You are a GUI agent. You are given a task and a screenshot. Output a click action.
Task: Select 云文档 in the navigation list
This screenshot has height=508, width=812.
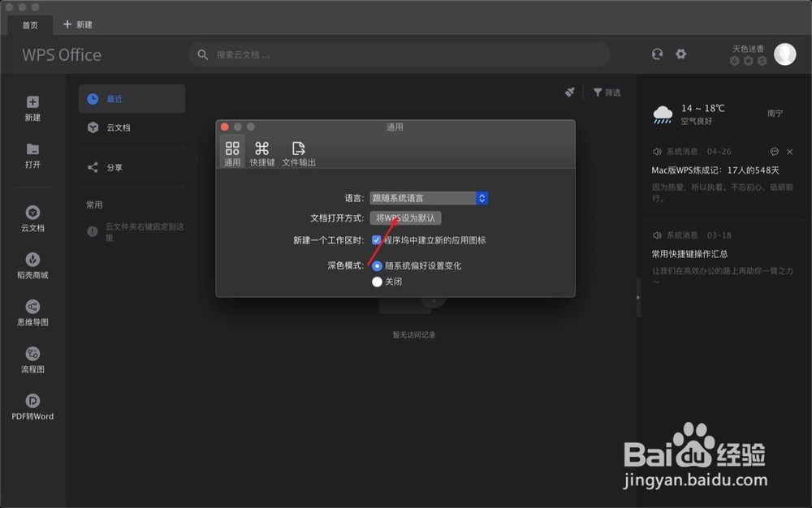132,127
